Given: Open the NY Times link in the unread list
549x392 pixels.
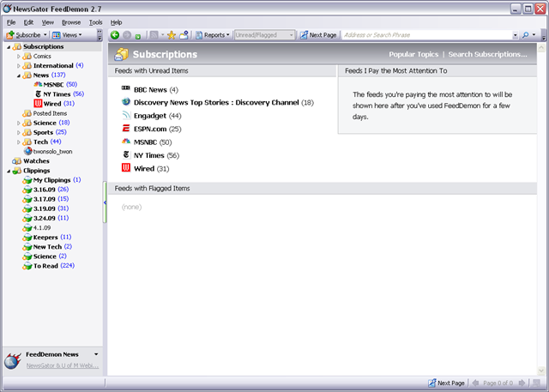Looking at the screenshot, I should tap(148, 155).
